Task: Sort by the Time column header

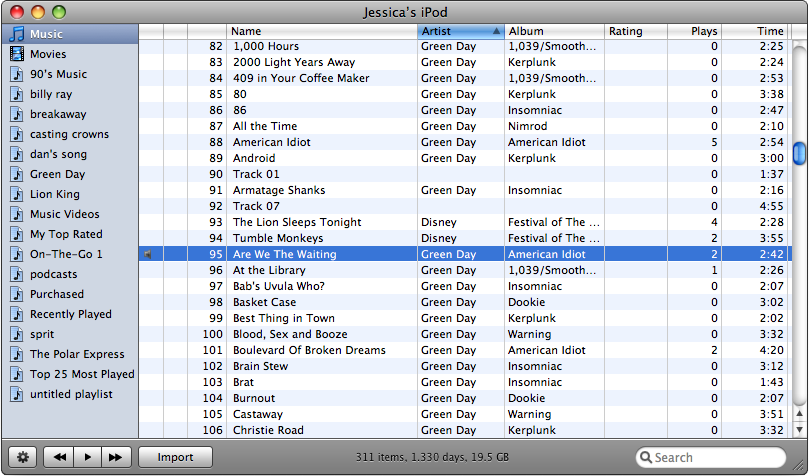Action: click(755, 31)
